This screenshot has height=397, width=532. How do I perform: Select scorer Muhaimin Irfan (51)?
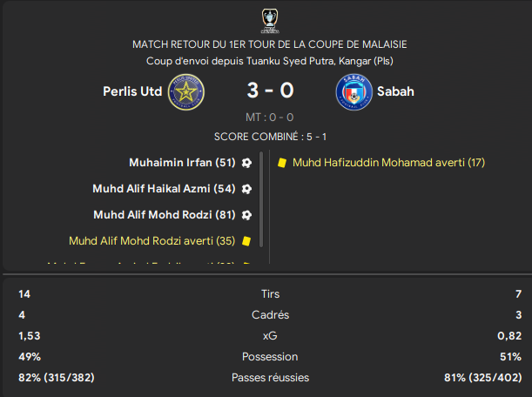[x=182, y=163]
